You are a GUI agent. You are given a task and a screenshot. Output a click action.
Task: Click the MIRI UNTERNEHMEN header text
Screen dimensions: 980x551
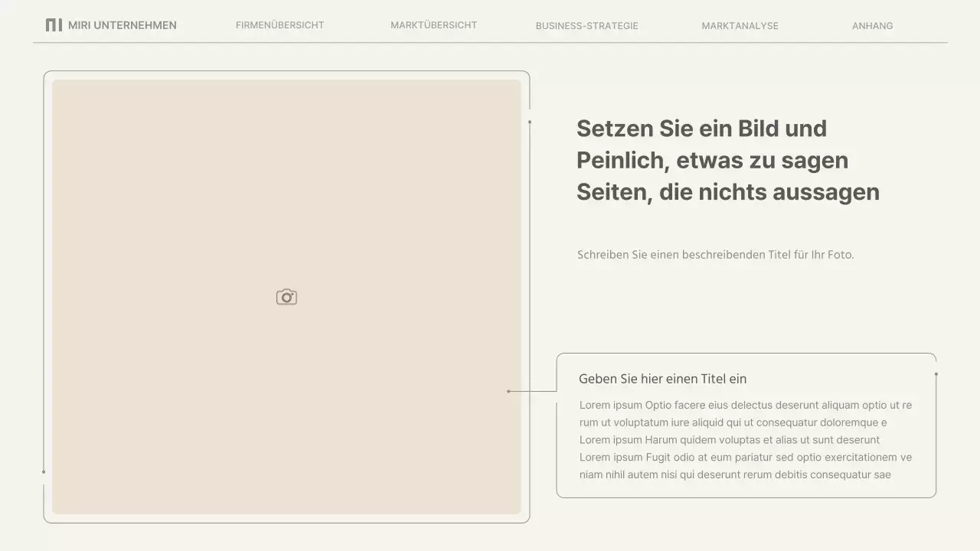pyautogui.click(x=122, y=24)
